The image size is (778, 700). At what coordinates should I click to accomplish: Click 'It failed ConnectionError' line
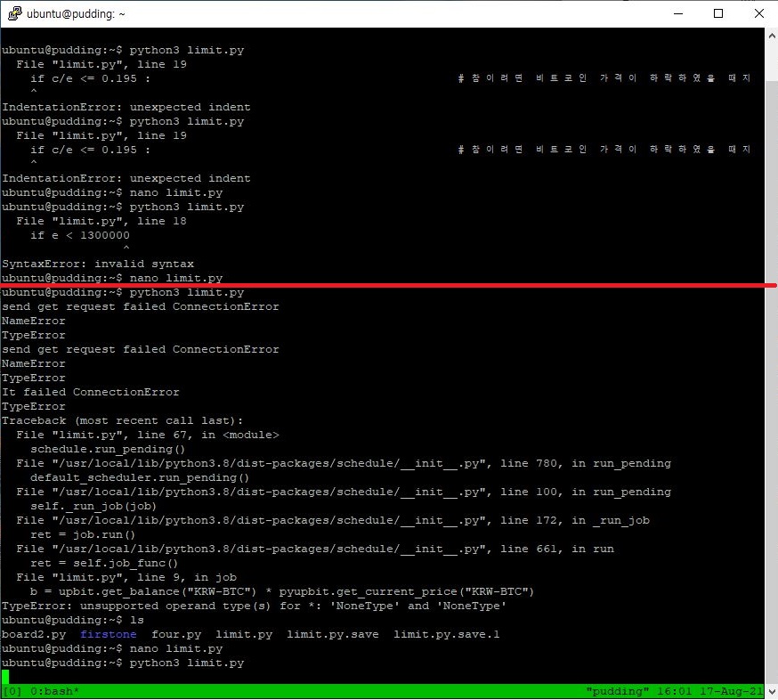point(90,392)
